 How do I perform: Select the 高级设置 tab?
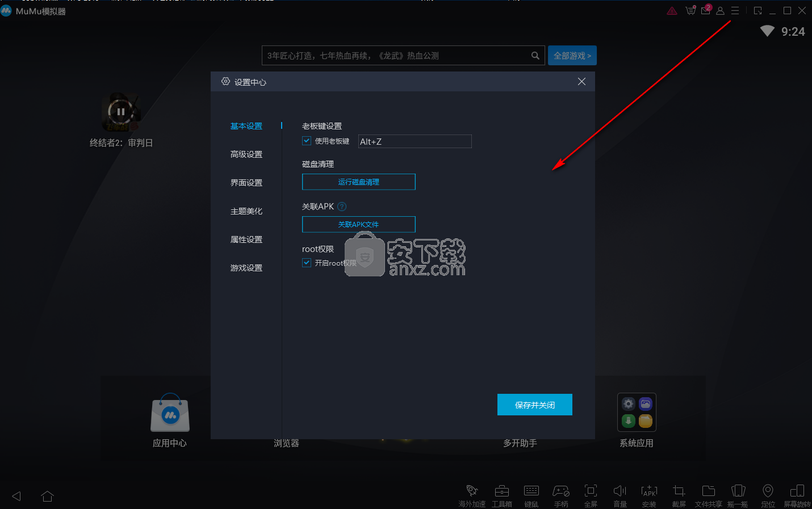(246, 154)
